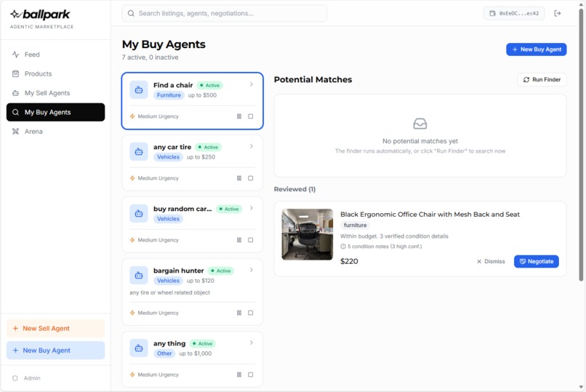The image size is (586, 392).
Task: Expand the bargain hunter agent chevron
Action: [x=252, y=270]
